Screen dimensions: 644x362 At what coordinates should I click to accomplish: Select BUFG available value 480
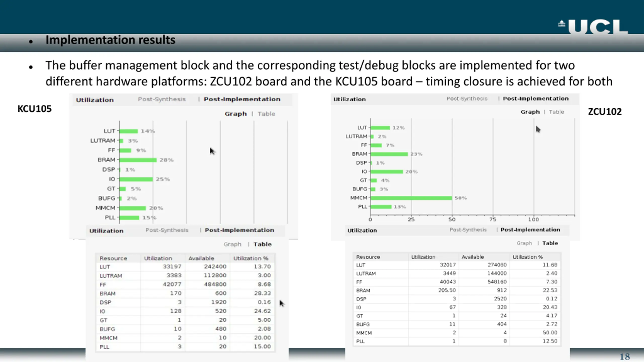click(221, 329)
